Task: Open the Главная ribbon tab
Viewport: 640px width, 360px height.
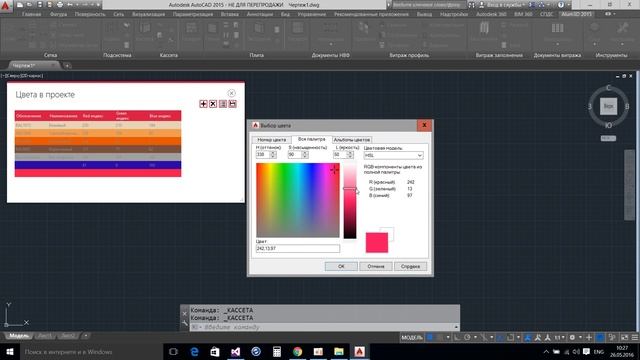Action: point(31,14)
